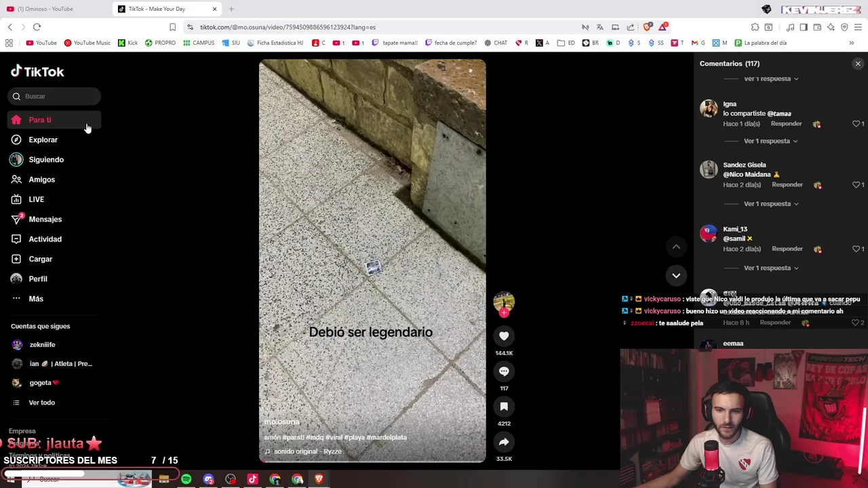This screenshot has width=868, height=488.
Task: Open followed account zekniiife
Action: point(42,344)
